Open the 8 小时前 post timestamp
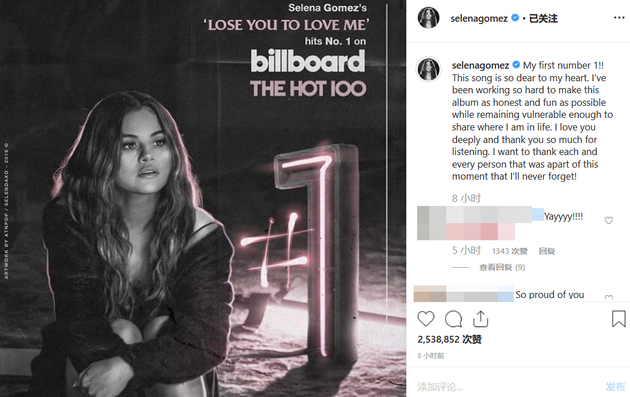630x397 pixels. point(431,356)
